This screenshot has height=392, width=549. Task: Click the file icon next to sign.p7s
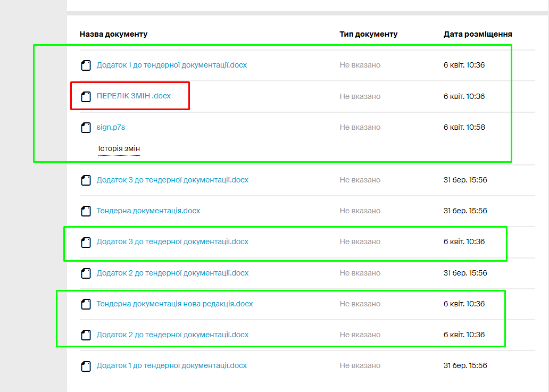click(x=86, y=128)
